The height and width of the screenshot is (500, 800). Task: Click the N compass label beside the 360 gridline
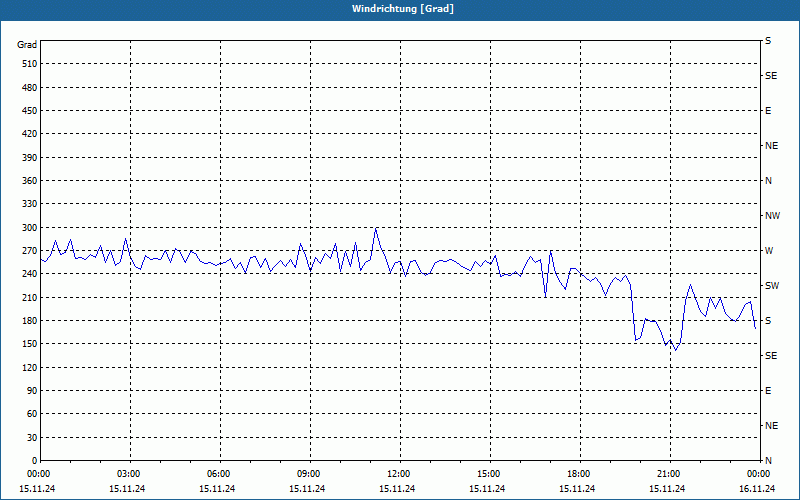(768, 181)
